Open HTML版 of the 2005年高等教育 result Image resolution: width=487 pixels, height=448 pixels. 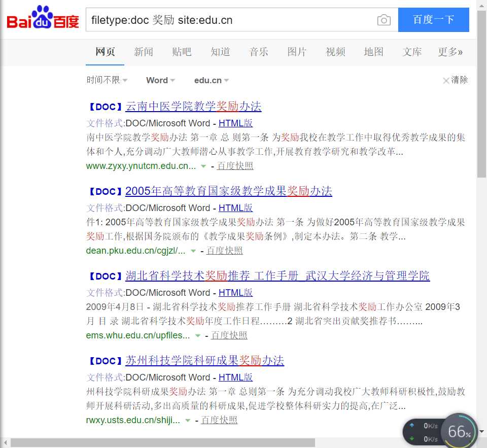(x=236, y=208)
